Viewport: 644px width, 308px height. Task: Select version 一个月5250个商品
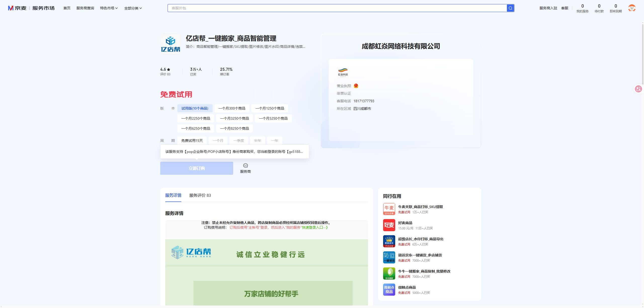[x=273, y=118]
